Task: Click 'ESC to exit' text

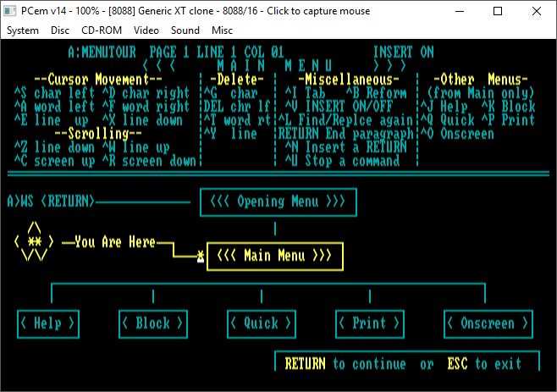Action: pos(484,364)
